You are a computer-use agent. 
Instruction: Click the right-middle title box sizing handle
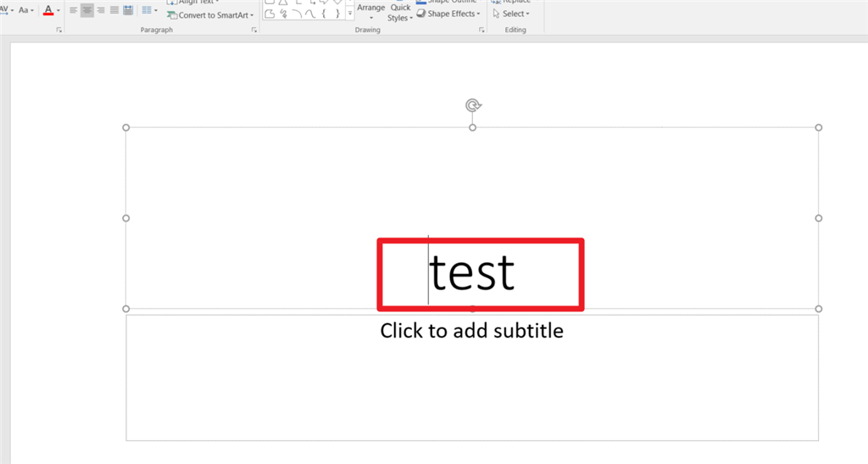[x=819, y=218]
